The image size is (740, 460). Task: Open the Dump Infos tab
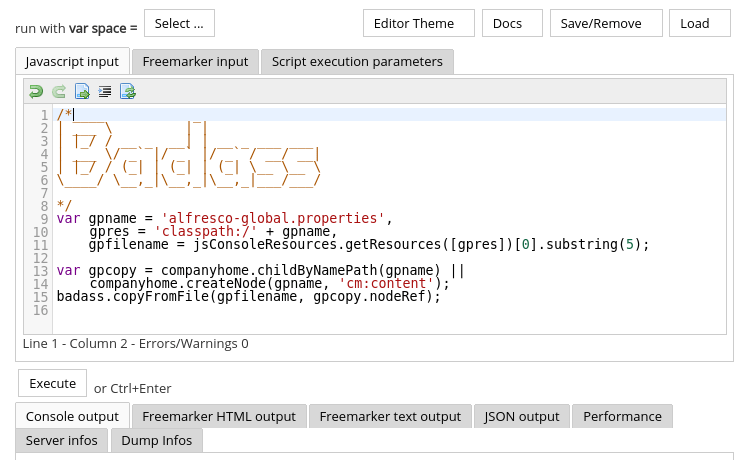click(x=157, y=440)
